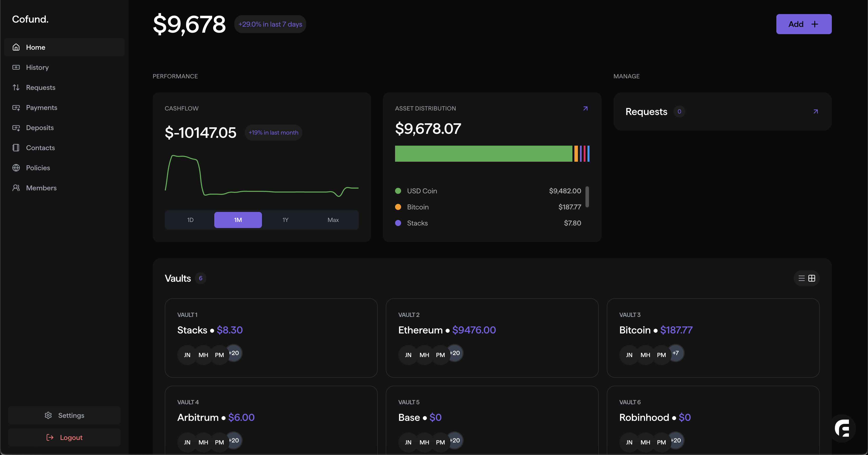
Task: Open the Contacts page
Action: [x=40, y=148]
